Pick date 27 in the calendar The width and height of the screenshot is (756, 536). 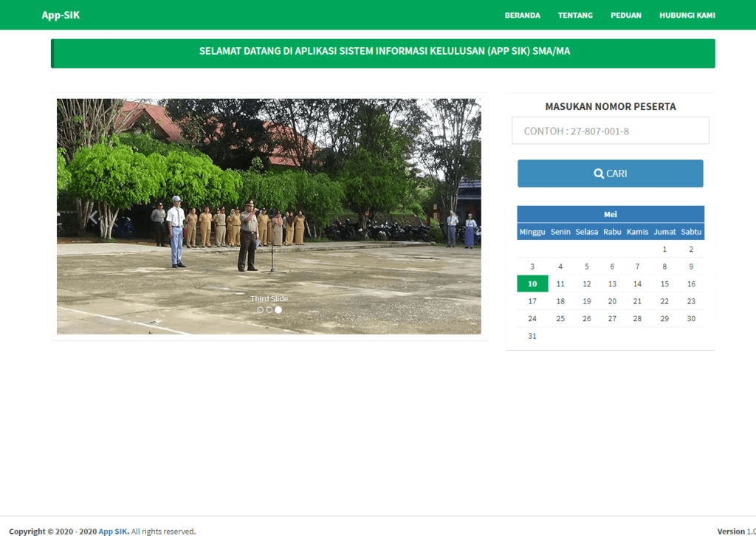[x=612, y=319]
